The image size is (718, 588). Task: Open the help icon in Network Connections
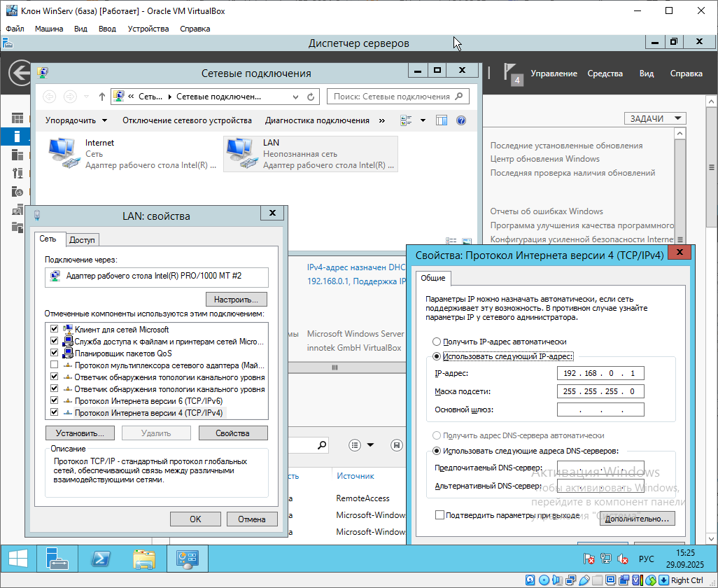click(461, 120)
